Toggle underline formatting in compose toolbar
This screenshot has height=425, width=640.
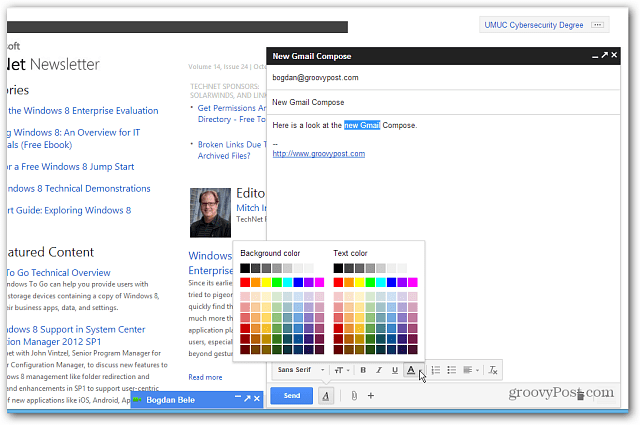pos(395,370)
